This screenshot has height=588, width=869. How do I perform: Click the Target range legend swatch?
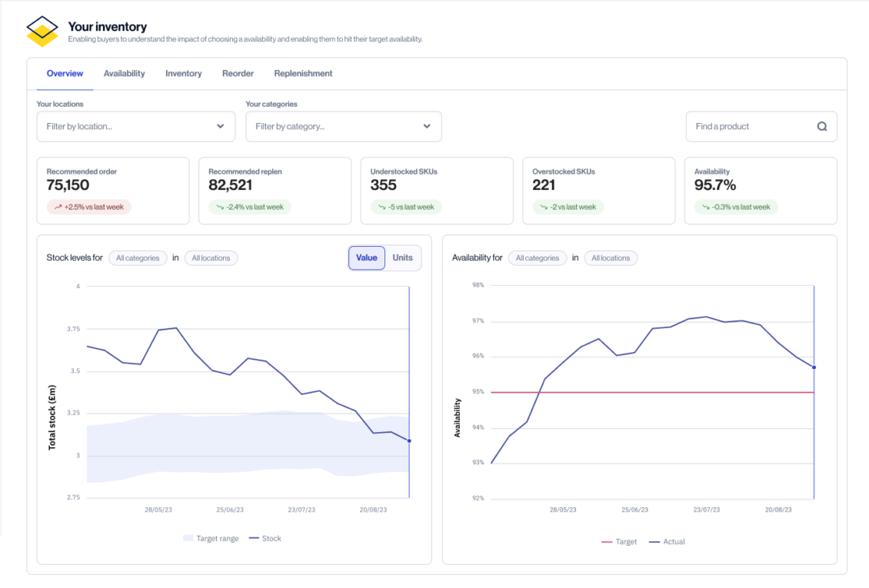[188, 538]
